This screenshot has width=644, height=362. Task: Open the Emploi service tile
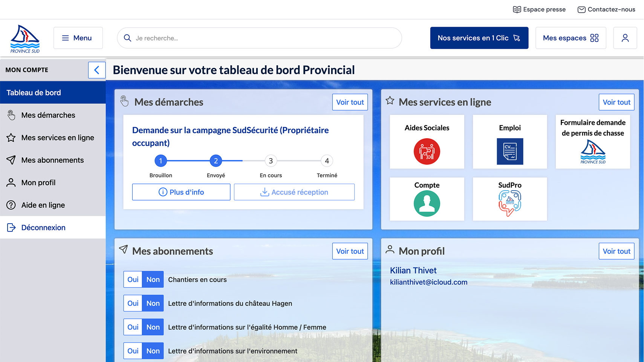510,142
